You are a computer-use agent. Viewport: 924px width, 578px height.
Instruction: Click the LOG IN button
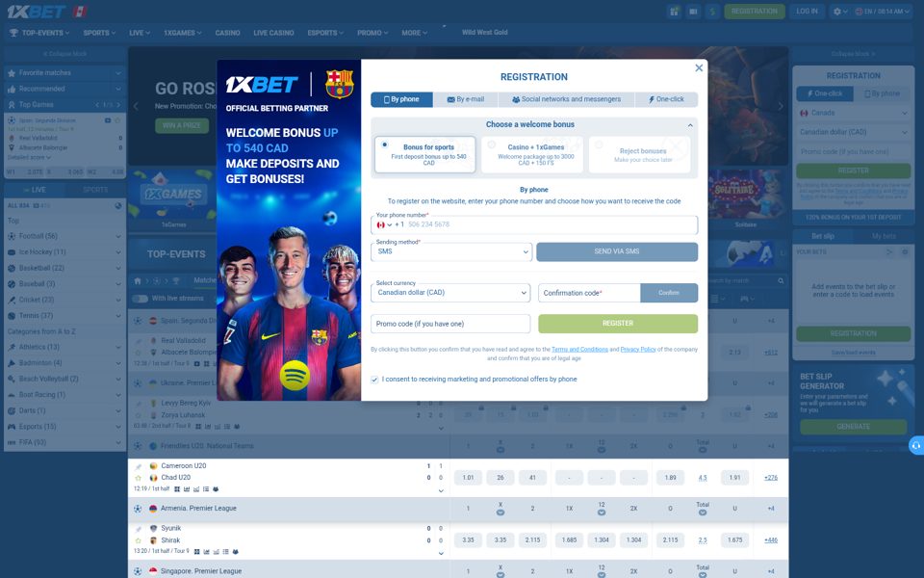[x=807, y=12]
